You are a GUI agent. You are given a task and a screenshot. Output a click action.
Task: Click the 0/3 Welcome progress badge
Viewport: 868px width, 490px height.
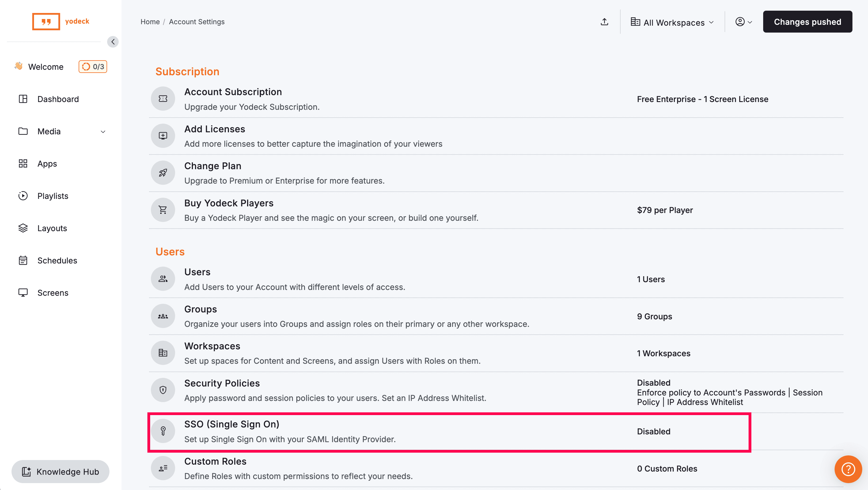tap(93, 67)
